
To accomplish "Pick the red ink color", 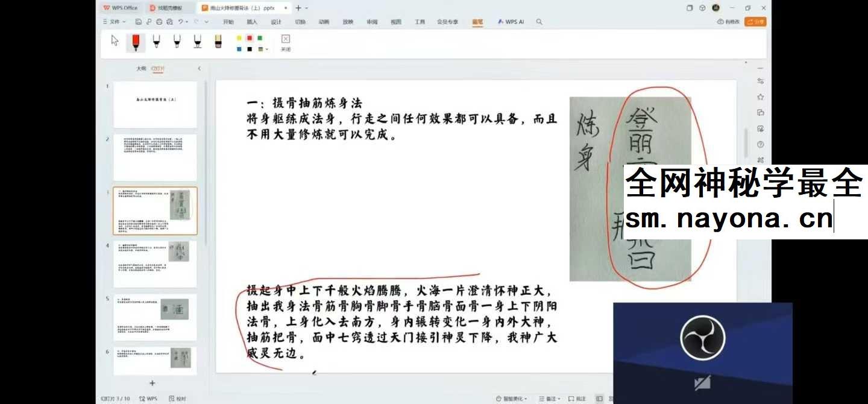I will click(250, 38).
